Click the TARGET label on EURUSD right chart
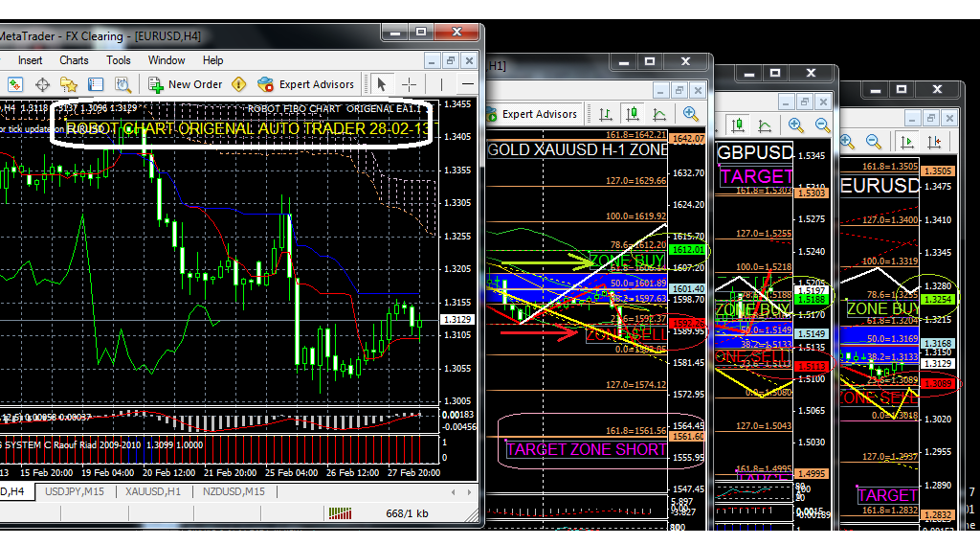Screen dimensions: 980x545 [887, 495]
